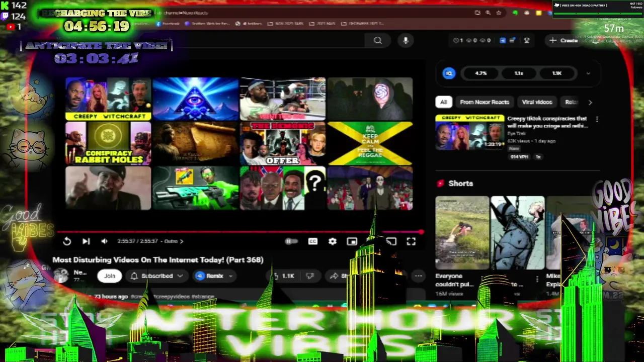Replay the video with the replay icon
This screenshot has height=362, width=644.
pos(67,241)
